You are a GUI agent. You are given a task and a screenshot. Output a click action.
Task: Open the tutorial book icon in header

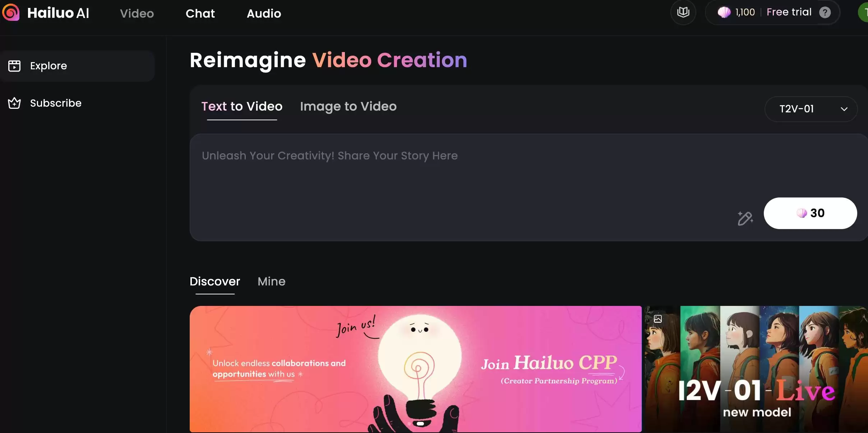[x=683, y=12]
